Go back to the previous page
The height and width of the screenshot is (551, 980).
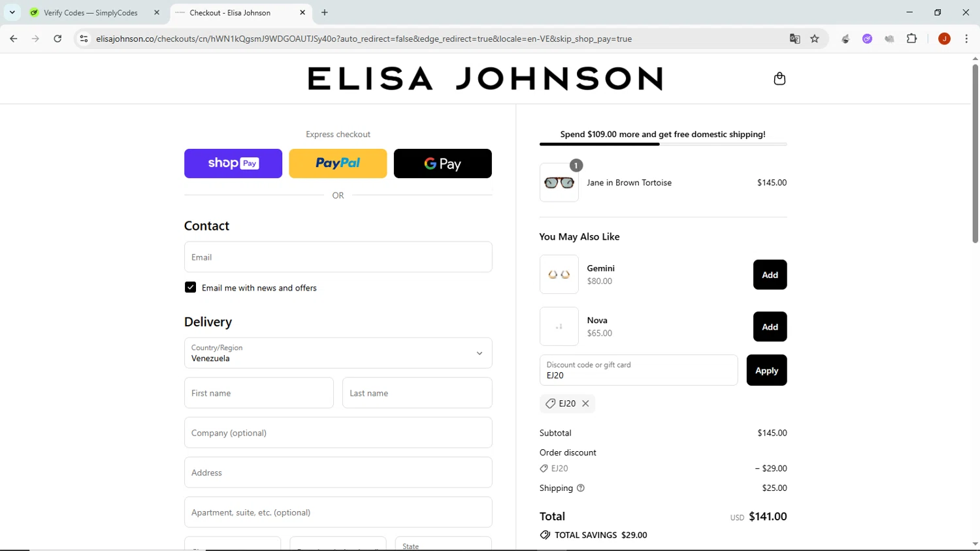[x=14, y=39]
